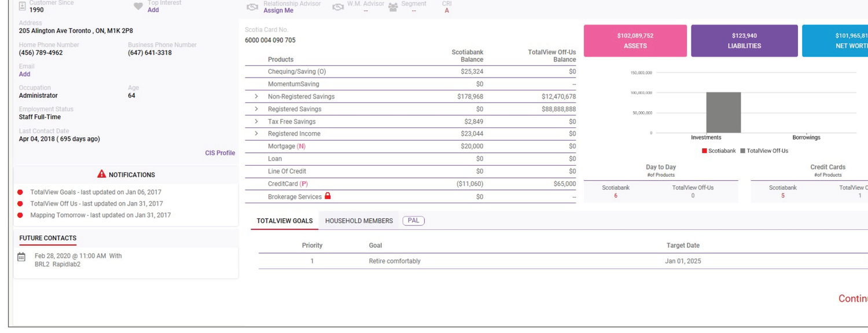The height and width of the screenshot is (333, 868).
Task: Click the purple Liabilities summary tile
Action: click(744, 41)
